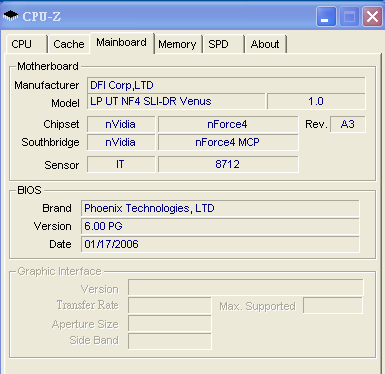Click the sensor model 8712

(228, 164)
